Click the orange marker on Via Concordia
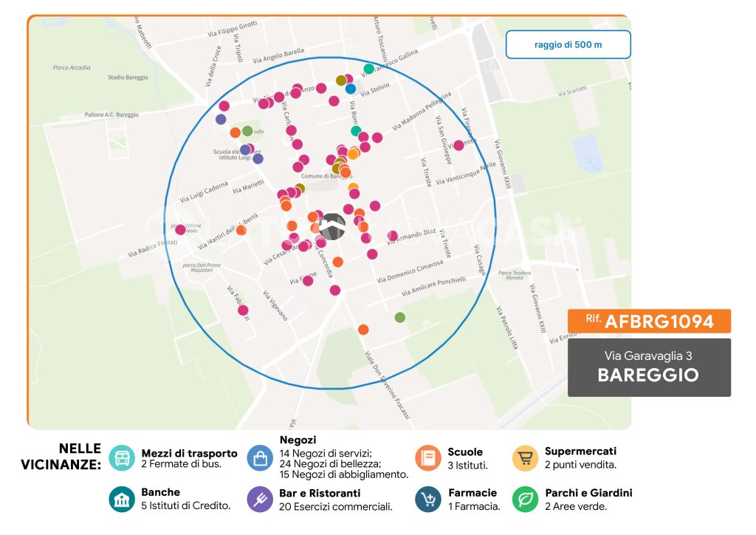756x535 pixels. pyautogui.click(x=338, y=262)
